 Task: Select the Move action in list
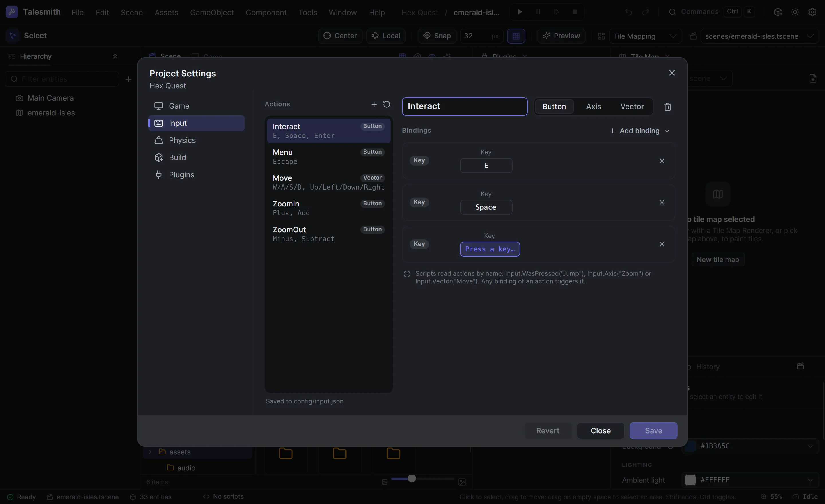point(329,182)
